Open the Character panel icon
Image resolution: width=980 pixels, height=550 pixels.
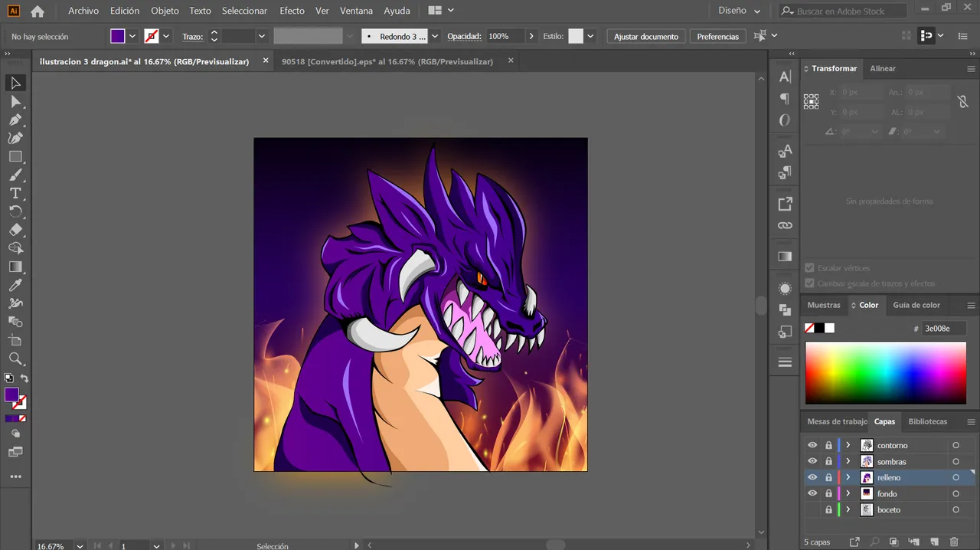tap(785, 77)
